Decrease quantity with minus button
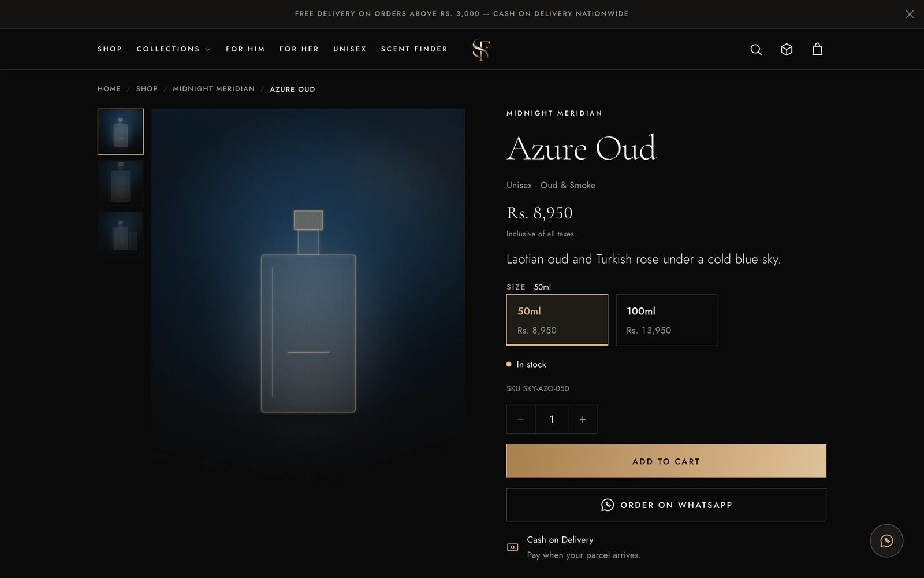The height and width of the screenshot is (578, 924). pos(521,419)
